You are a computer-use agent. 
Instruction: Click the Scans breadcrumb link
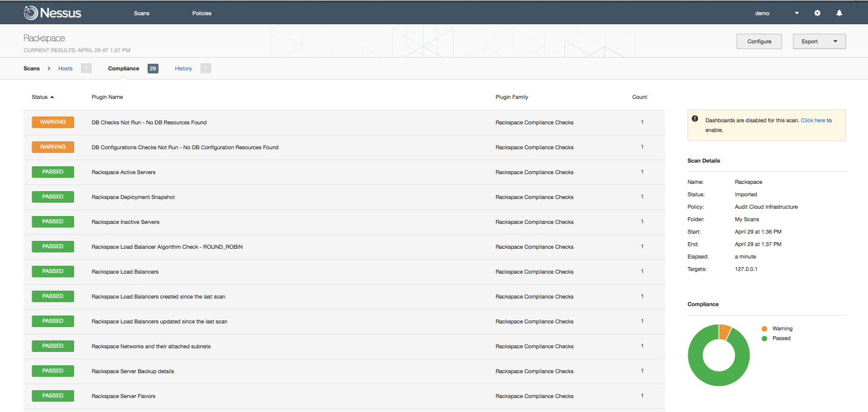click(32, 69)
